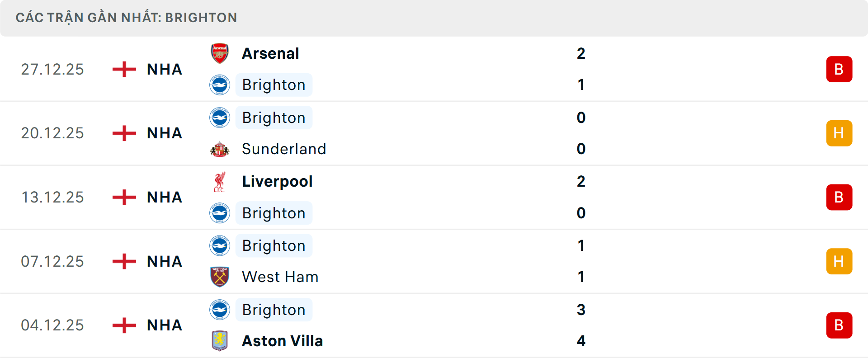The height and width of the screenshot is (358, 868).
Task: Open the Sunderland team link
Action: click(284, 149)
